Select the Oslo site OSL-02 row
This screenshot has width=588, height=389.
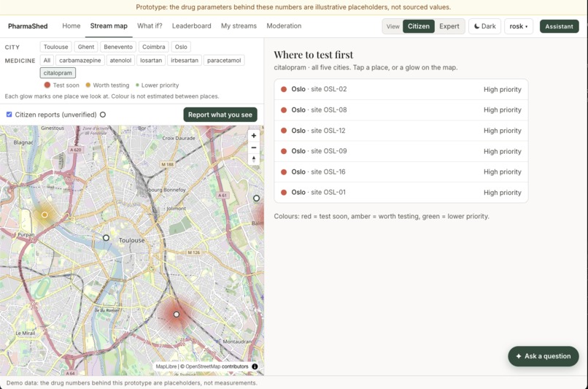click(401, 89)
